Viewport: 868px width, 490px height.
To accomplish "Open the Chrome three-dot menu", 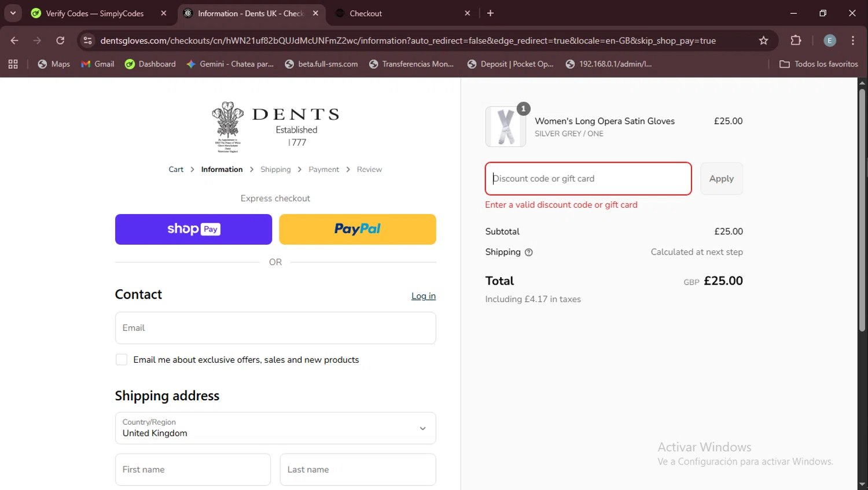I will [x=853, y=40].
